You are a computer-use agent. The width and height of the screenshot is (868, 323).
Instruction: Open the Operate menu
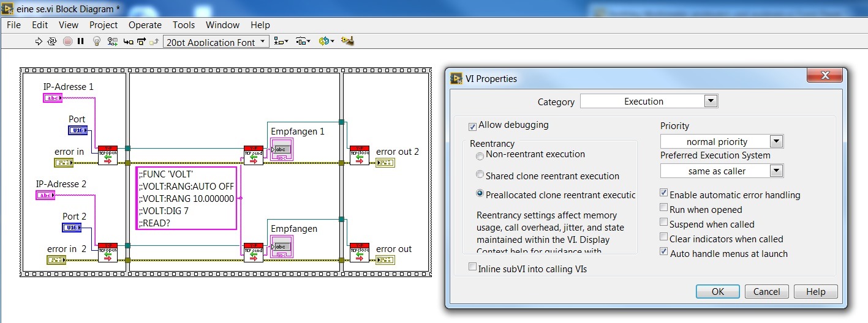tap(145, 25)
